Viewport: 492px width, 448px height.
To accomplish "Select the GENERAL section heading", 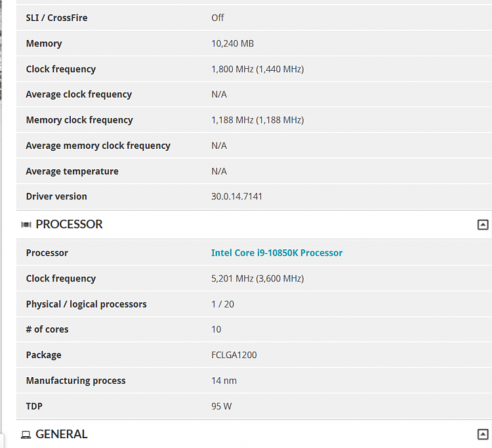I will pos(62,434).
